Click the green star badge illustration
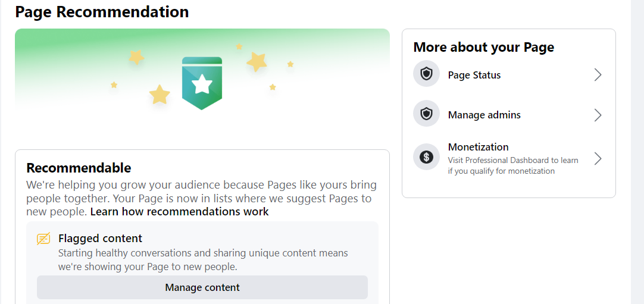Screen dimensions: 644x304 coord(202,83)
